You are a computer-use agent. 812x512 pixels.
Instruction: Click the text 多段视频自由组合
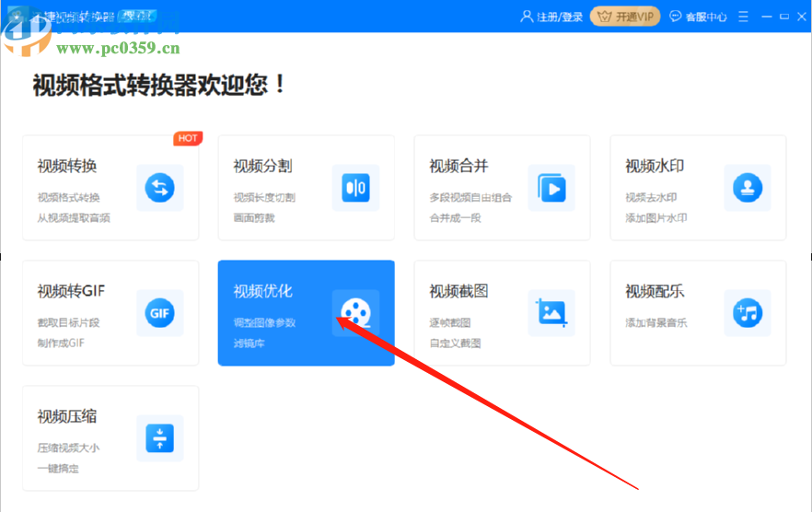pyautogui.click(x=470, y=197)
